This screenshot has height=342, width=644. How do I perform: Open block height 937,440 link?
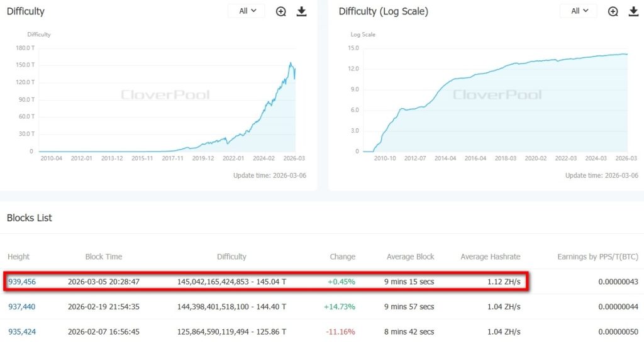(22, 307)
